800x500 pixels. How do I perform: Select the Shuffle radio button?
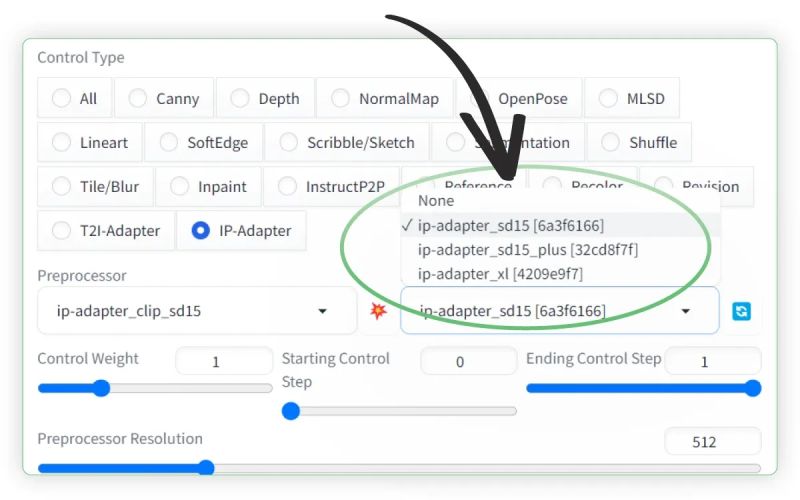coord(639,142)
